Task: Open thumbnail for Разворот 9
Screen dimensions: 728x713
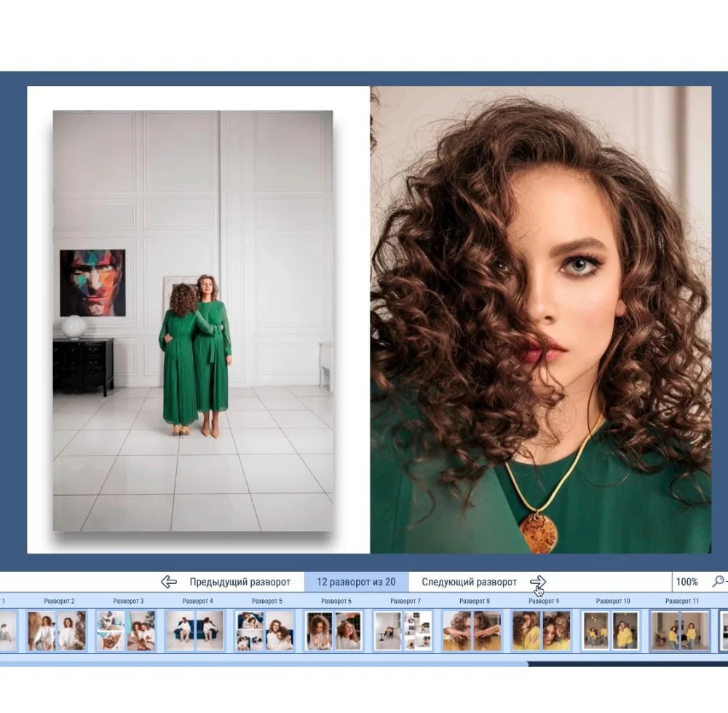Action: [542, 631]
